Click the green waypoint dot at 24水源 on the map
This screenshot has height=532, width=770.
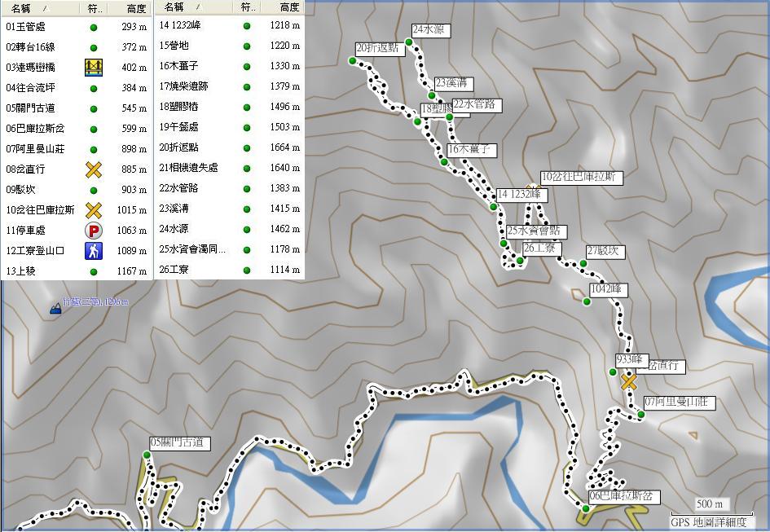pyautogui.click(x=408, y=42)
